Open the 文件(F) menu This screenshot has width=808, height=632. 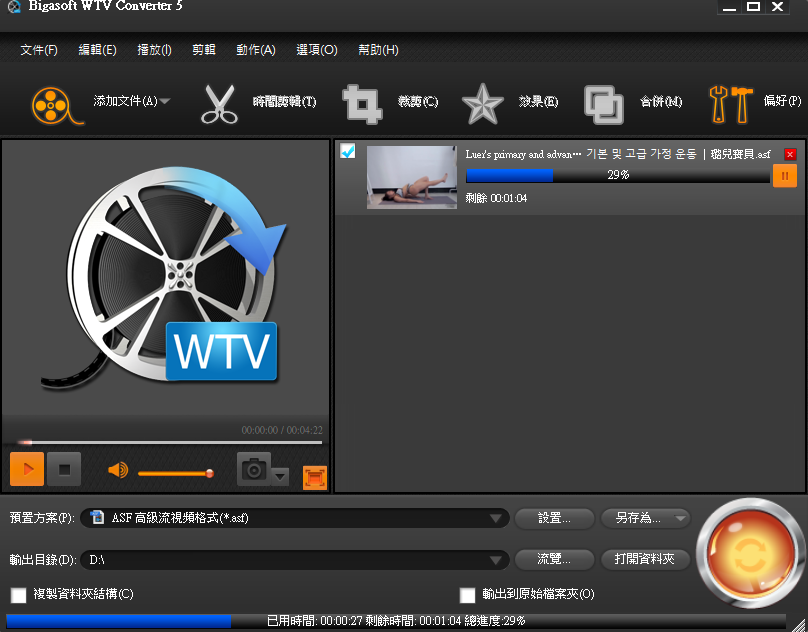coord(39,50)
